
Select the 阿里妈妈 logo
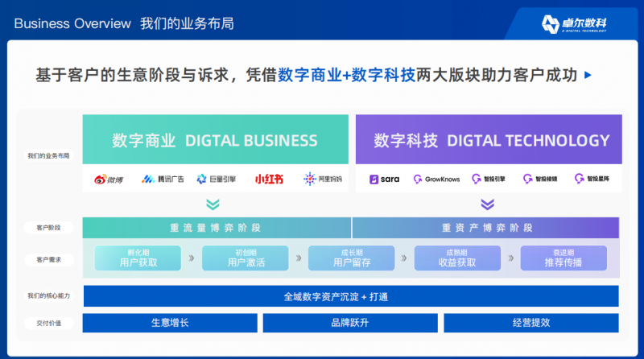323,179
